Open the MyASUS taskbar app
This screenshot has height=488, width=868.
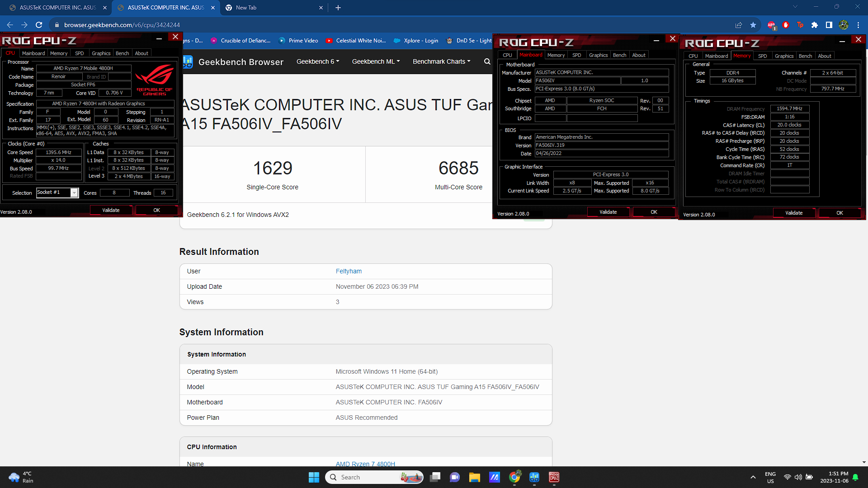pos(495,477)
